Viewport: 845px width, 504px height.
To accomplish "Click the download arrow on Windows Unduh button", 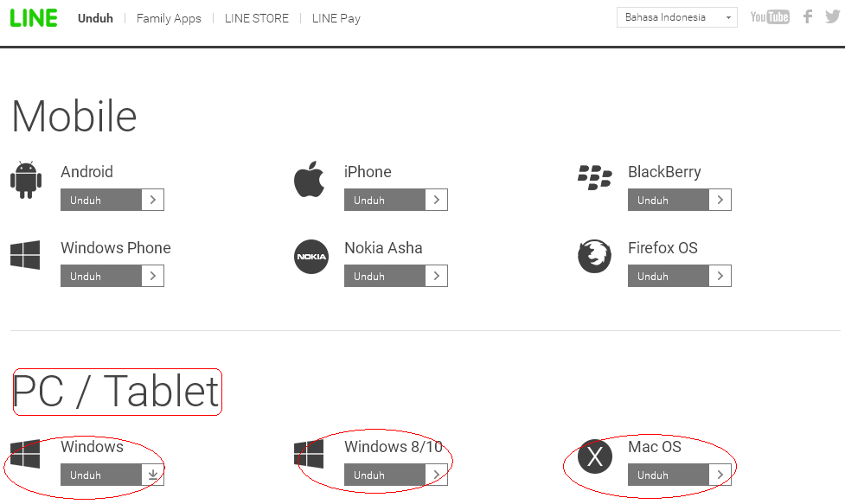I will pos(152,475).
